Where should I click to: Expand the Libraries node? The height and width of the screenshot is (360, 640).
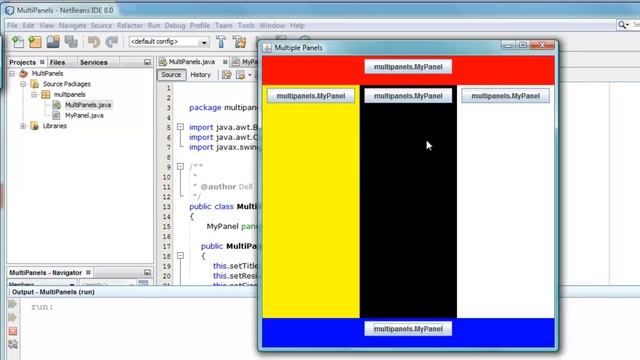click(23, 126)
